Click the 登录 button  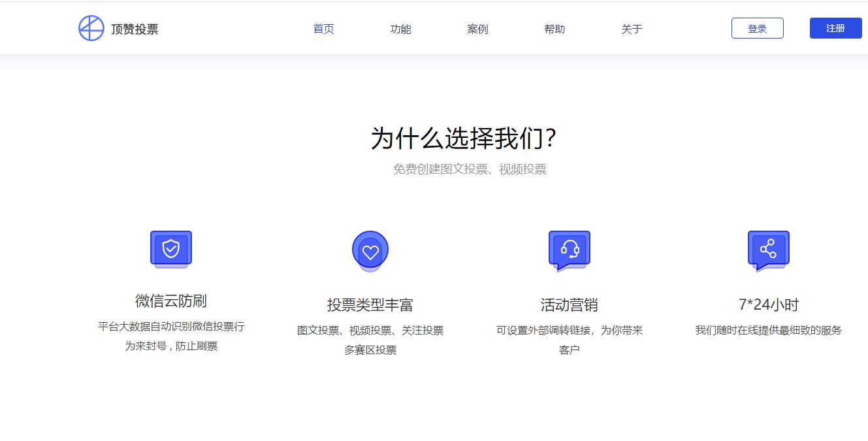(x=757, y=27)
